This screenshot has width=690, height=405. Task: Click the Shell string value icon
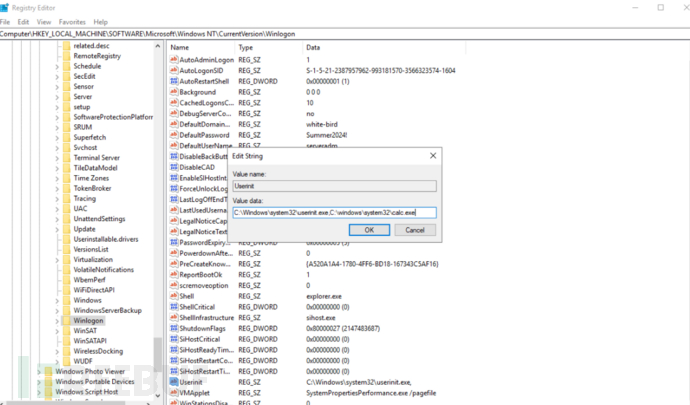pyautogui.click(x=174, y=296)
